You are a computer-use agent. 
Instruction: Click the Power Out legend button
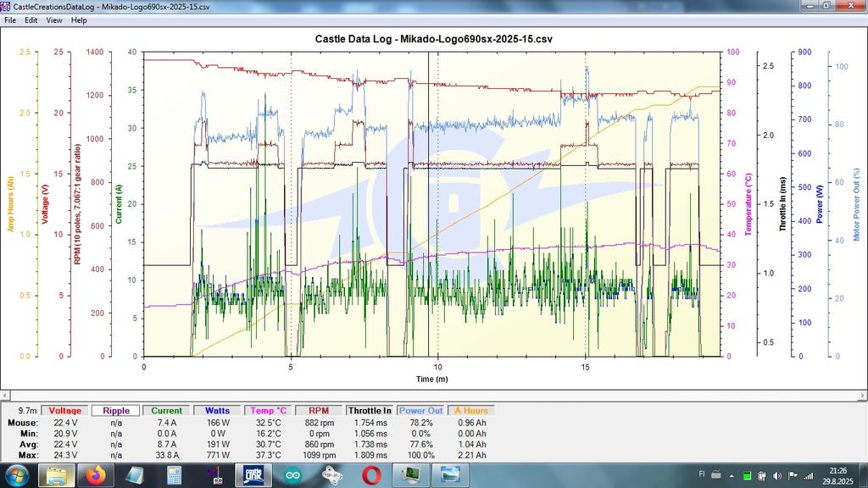421,411
